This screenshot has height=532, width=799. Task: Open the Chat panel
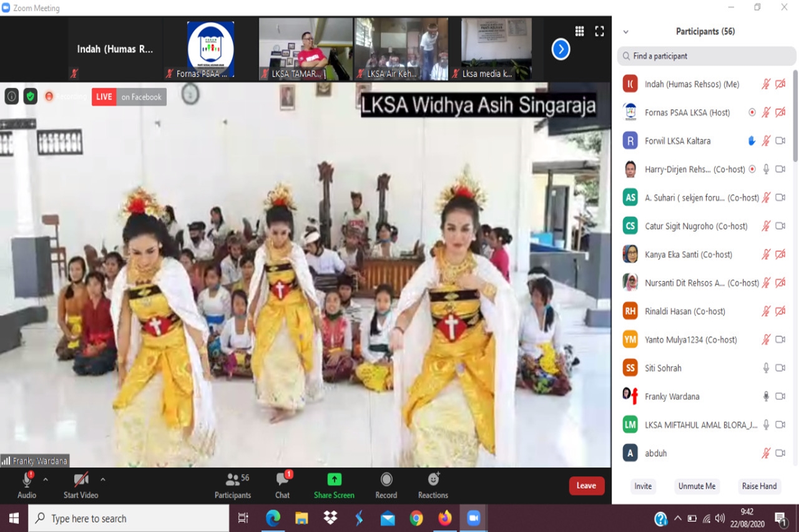[x=282, y=485]
